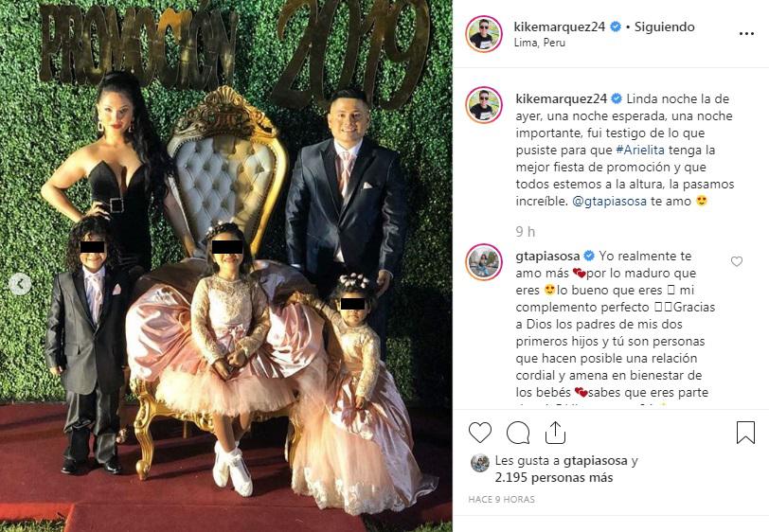Click the Siguiendo following button
The image size is (769, 532).
(x=664, y=27)
